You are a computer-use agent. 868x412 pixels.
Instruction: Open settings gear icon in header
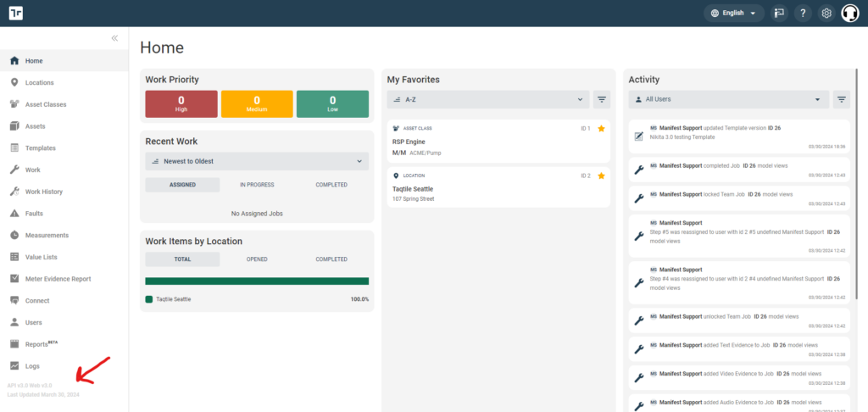pyautogui.click(x=826, y=13)
